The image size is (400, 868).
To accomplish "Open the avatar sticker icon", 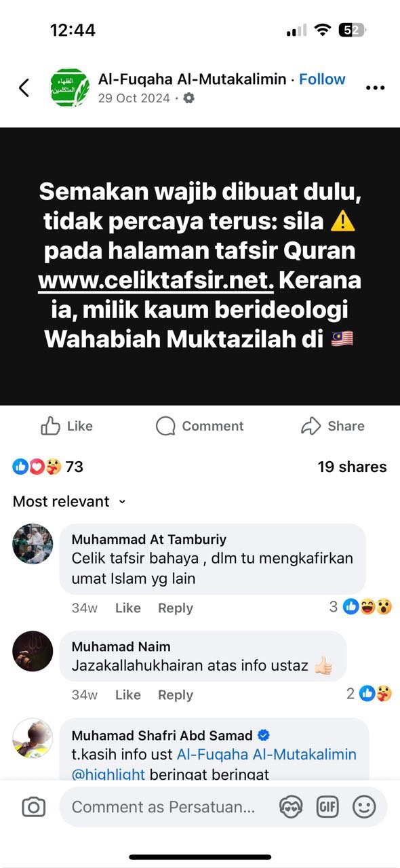I will 291,807.
